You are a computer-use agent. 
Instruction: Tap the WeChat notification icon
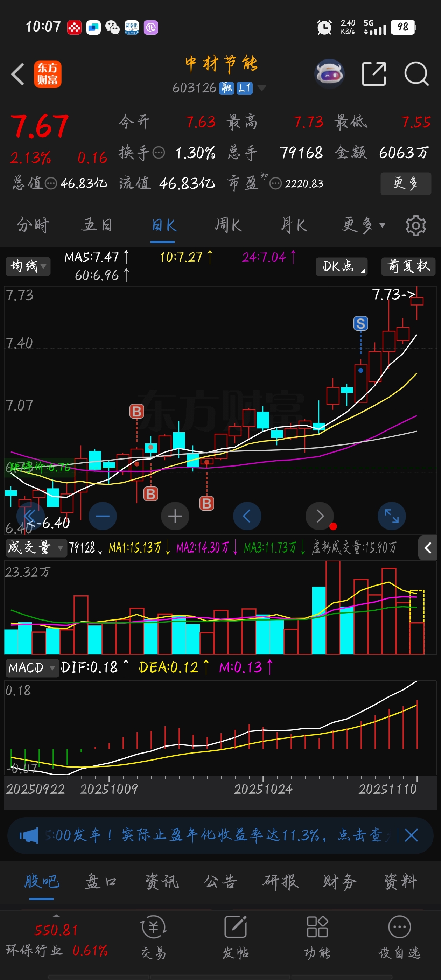click(112, 27)
